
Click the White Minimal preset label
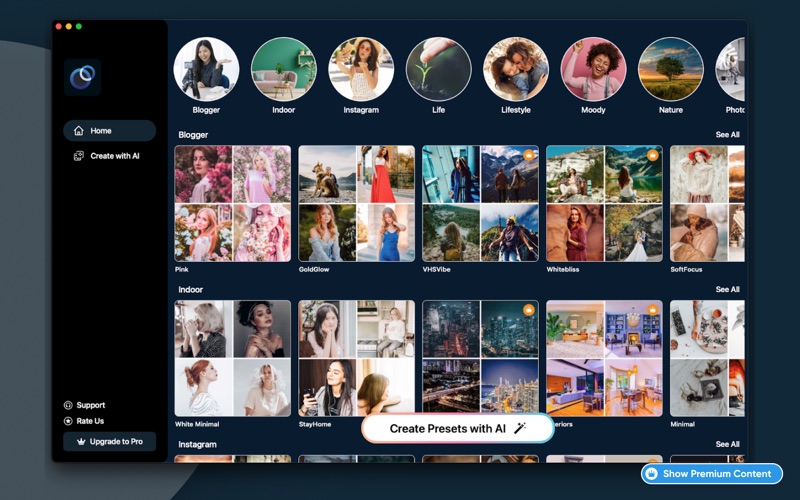(x=197, y=424)
